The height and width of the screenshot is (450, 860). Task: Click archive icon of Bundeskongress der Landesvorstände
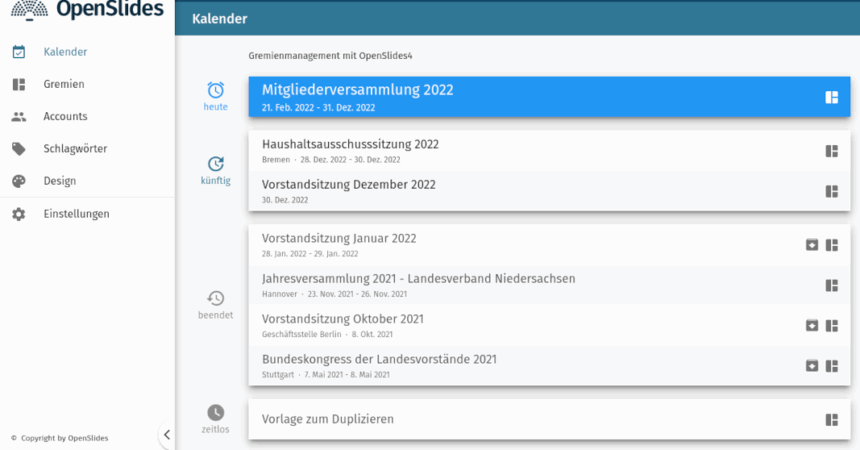point(812,365)
